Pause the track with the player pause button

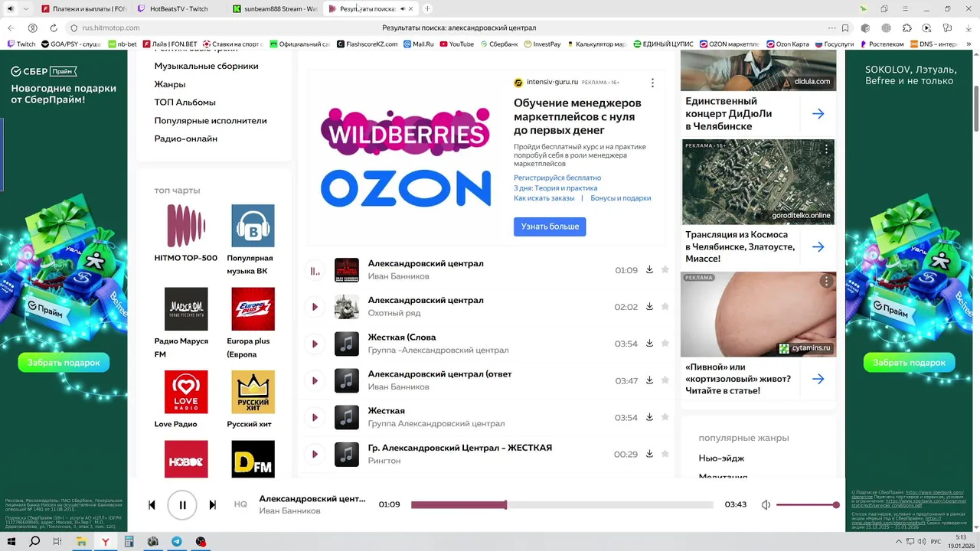point(182,505)
